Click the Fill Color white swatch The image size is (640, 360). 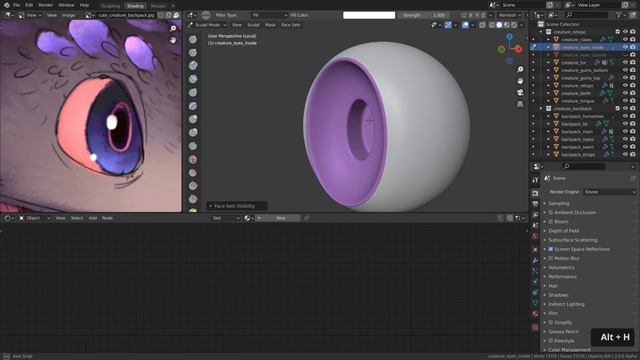click(x=369, y=15)
